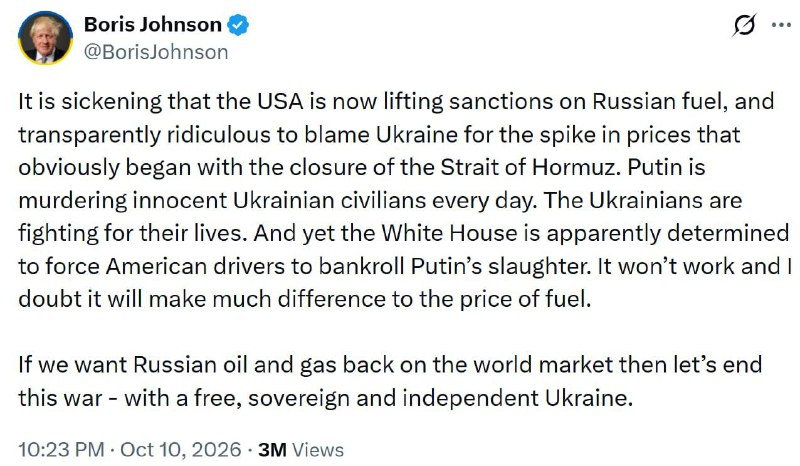Open Boris Johnson's profile avatar photo
The width and height of the screenshot is (800, 466).
click(45, 38)
